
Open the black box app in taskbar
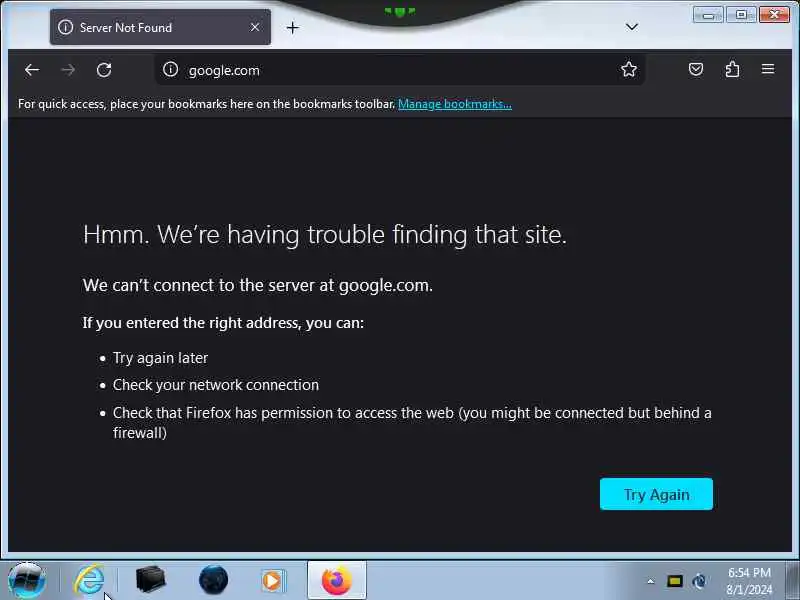151,580
